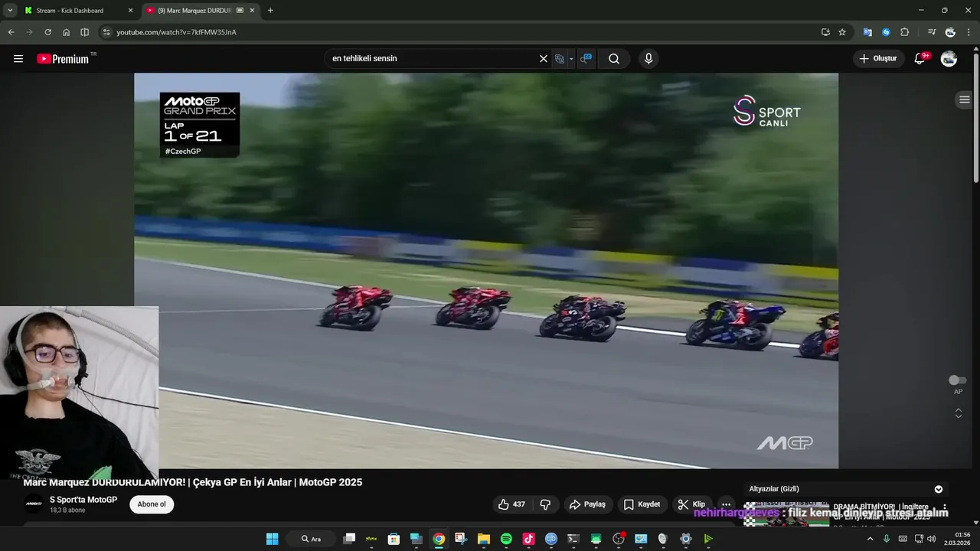Click the YouTube search text field
This screenshot has width=980, height=551.
[x=433, y=58]
